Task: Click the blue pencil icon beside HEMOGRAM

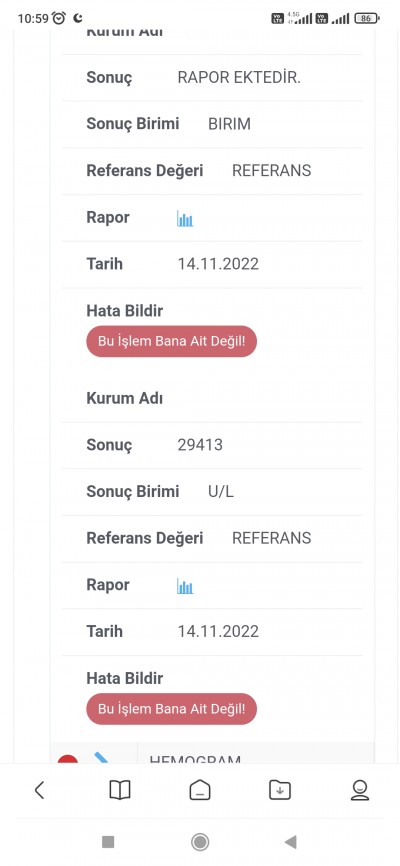Action: tap(101, 757)
